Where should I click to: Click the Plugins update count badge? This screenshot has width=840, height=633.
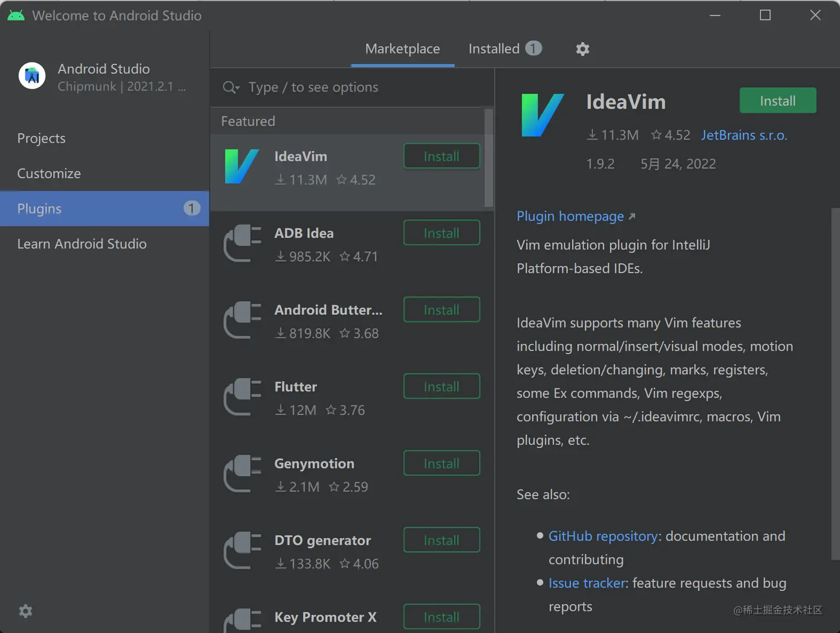click(192, 208)
